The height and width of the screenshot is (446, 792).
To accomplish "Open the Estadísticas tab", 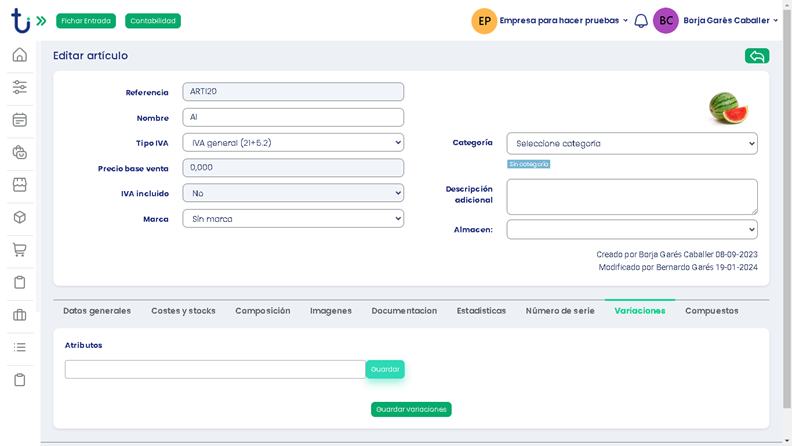I will click(x=481, y=311).
